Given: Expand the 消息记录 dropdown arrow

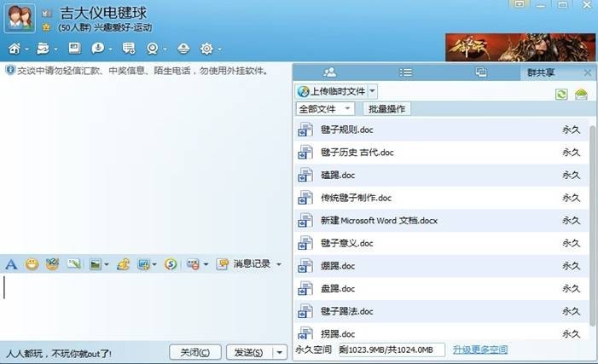Looking at the screenshot, I should [278, 264].
